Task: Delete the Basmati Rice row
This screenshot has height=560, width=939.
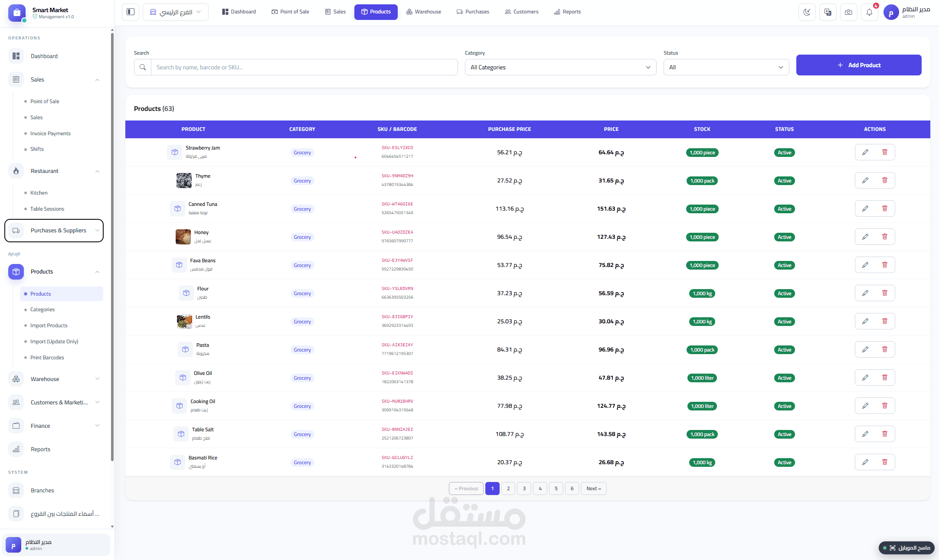Action: coord(885,462)
